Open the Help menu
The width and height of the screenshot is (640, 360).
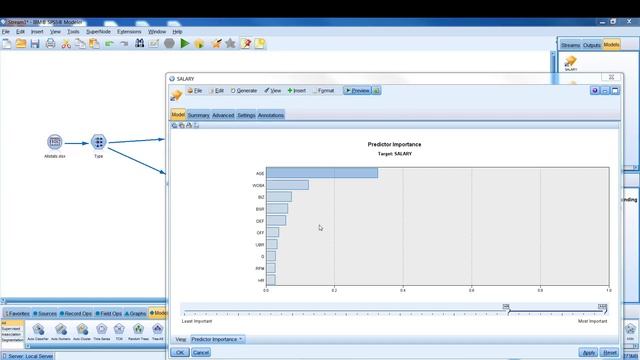[x=177, y=31]
